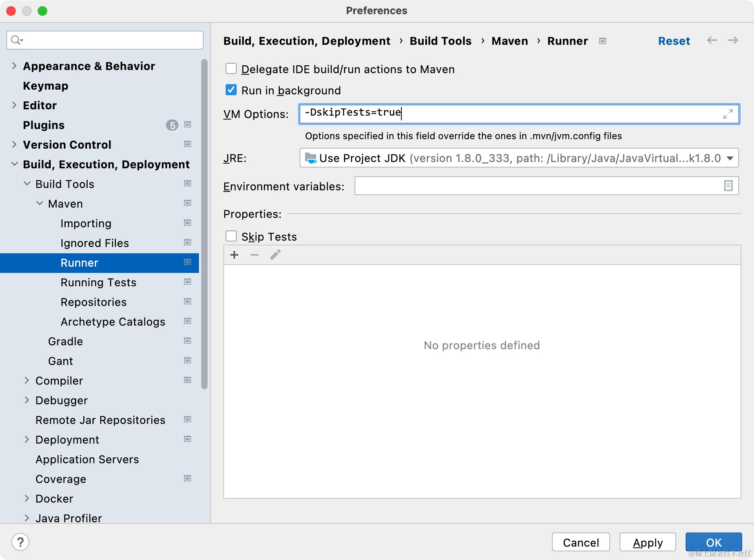Click the sidebar vertical scrollbar
This screenshot has height=560, width=754.
point(204,224)
